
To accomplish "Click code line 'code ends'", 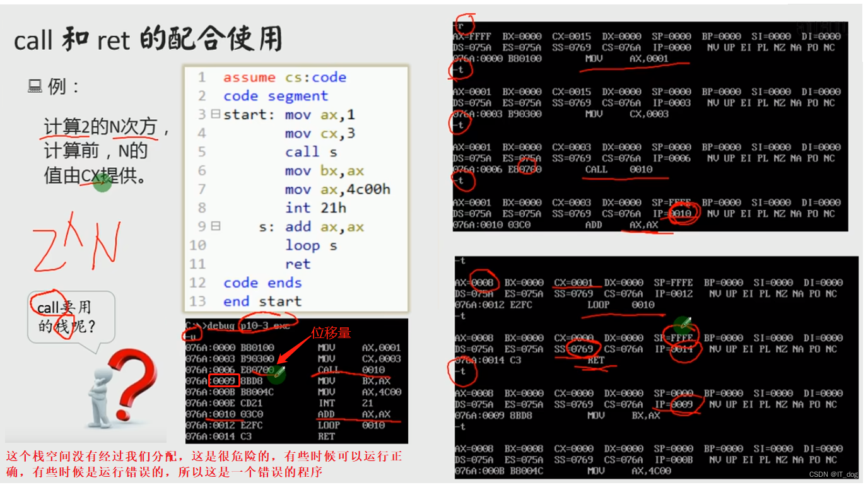I will tap(262, 283).
